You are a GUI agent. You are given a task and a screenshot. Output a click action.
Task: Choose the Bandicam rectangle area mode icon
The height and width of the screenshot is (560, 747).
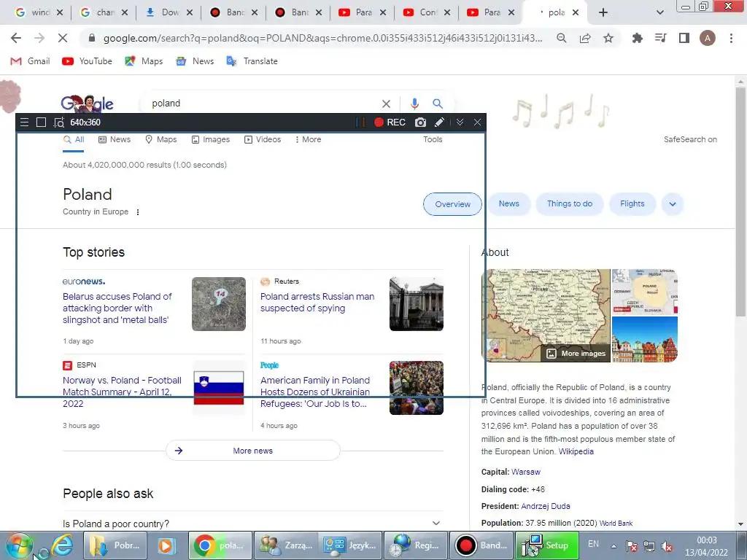[41, 122]
